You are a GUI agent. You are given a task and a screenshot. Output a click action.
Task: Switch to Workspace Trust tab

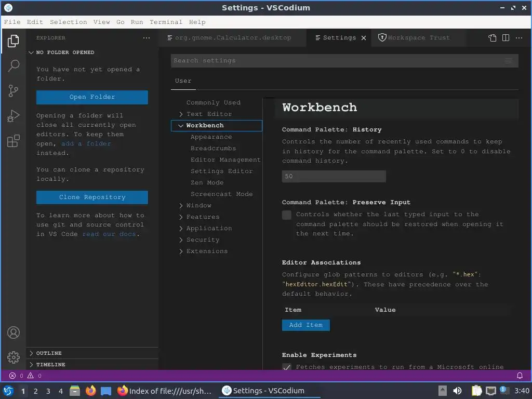pyautogui.click(x=418, y=37)
